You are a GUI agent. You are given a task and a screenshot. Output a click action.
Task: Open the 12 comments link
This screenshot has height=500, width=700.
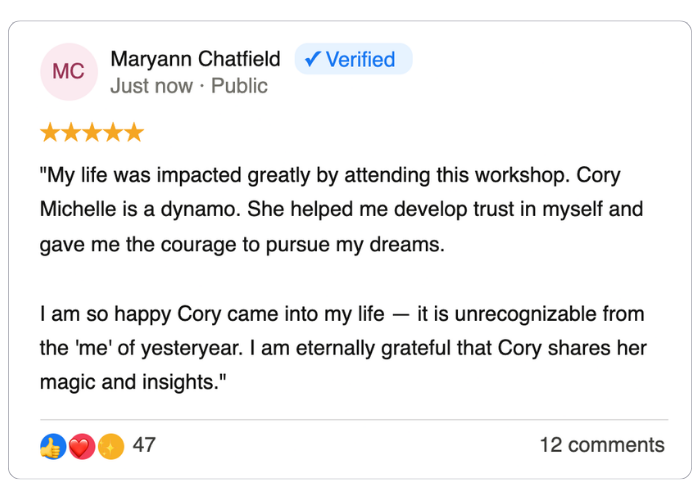tap(601, 445)
